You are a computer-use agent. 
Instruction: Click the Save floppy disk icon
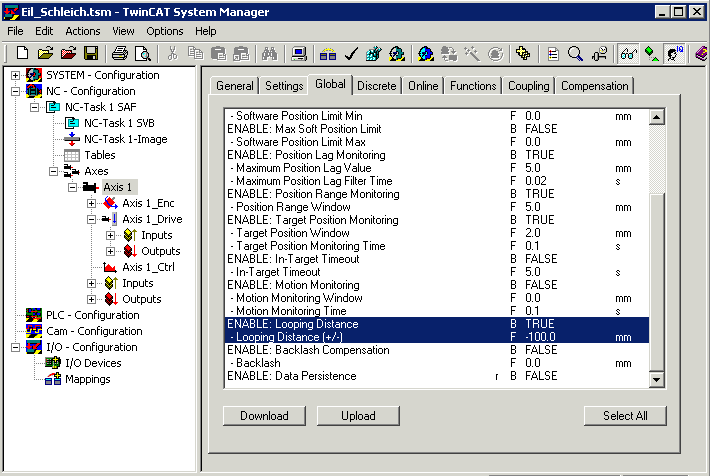coord(91,53)
